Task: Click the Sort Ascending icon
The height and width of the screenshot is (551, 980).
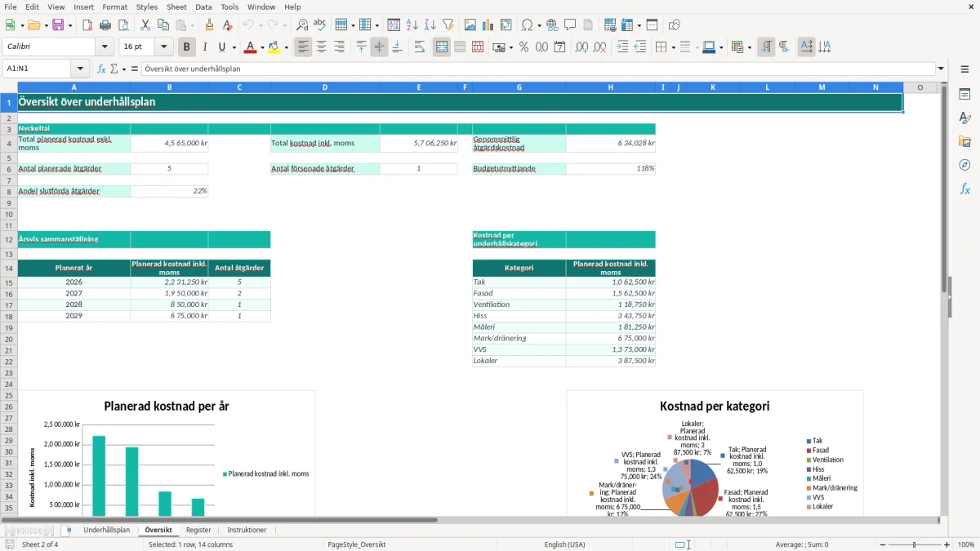Action: (x=412, y=25)
